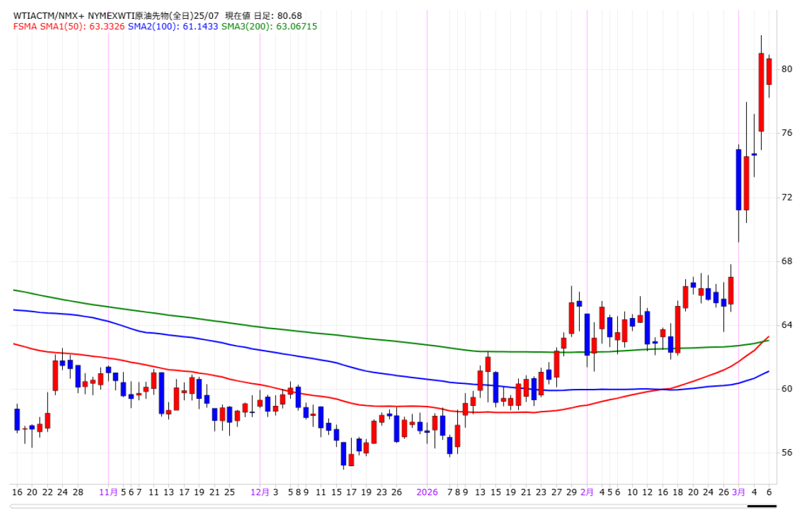Click the 56 price label on the right axis
This screenshot has height=519, width=812.
point(787,453)
